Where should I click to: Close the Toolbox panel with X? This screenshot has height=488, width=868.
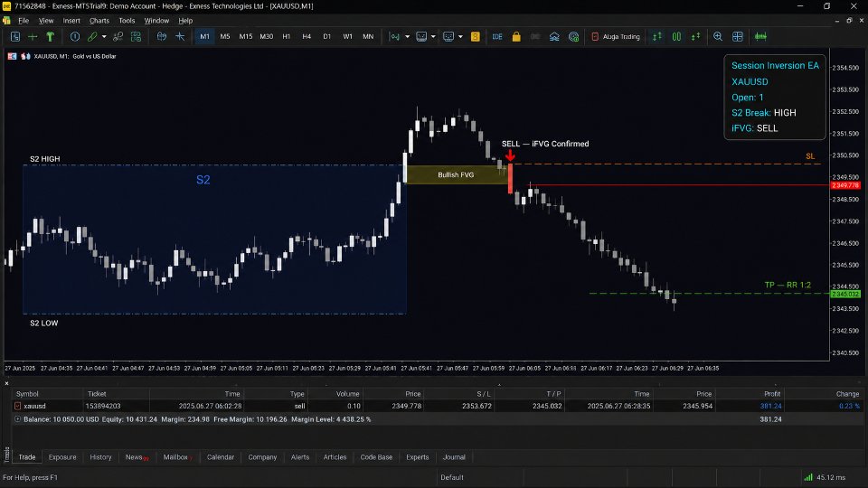point(6,383)
